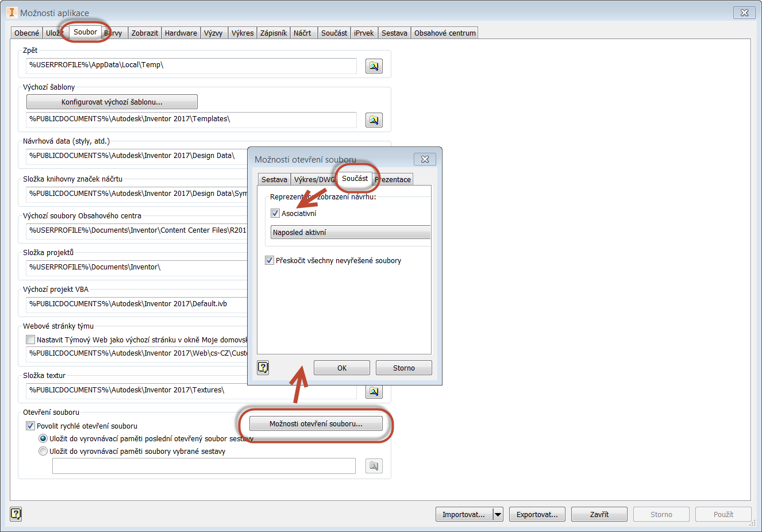Click the Exportovat button
Image resolution: width=762 pixels, height=532 pixels.
click(537, 515)
